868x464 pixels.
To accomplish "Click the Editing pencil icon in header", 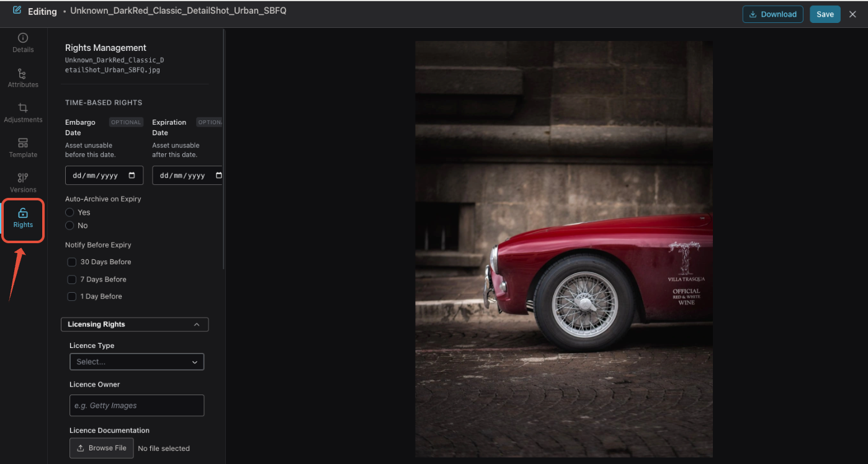I will pyautogui.click(x=17, y=11).
